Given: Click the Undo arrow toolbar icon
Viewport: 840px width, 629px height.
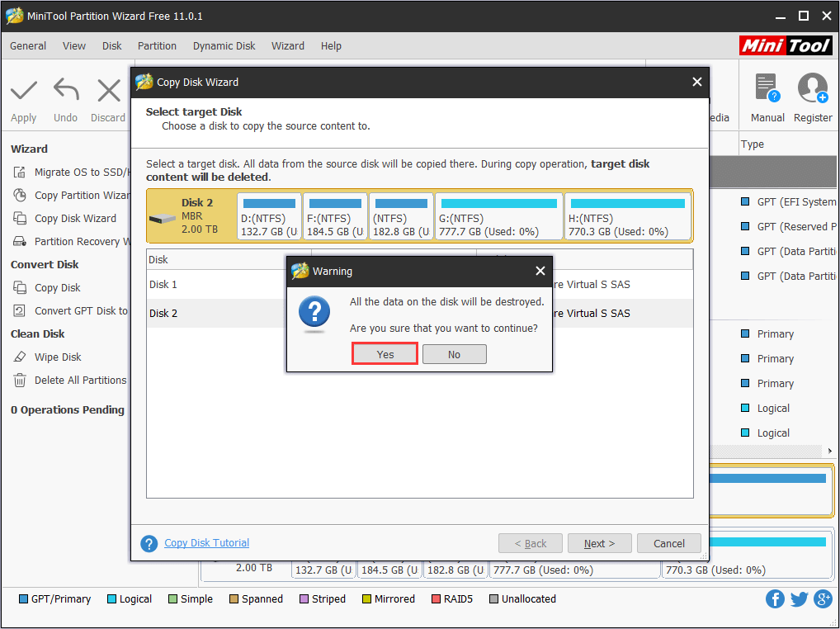Looking at the screenshot, I should pyautogui.click(x=66, y=90).
